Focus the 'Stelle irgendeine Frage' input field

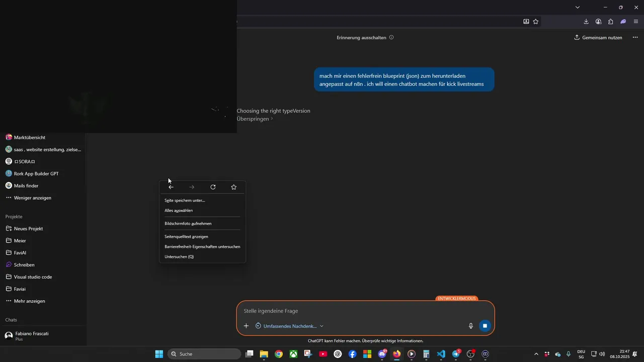coord(365,311)
